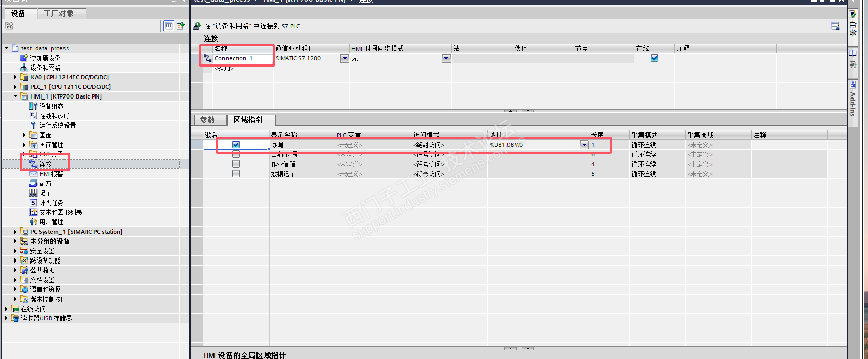Select the 连接 connections icon in tree
The height and width of the screenshot is (359, 868).
click(33, 164)
